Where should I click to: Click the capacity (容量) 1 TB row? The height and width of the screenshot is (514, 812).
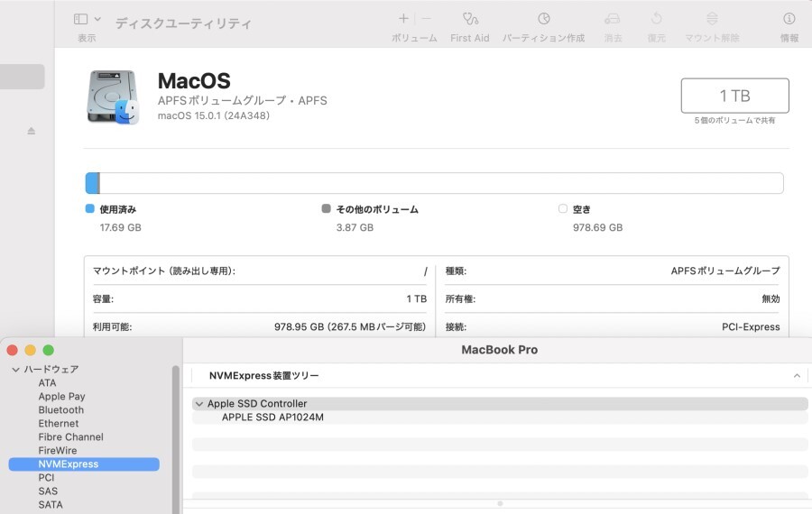click(x=260, y=298)
